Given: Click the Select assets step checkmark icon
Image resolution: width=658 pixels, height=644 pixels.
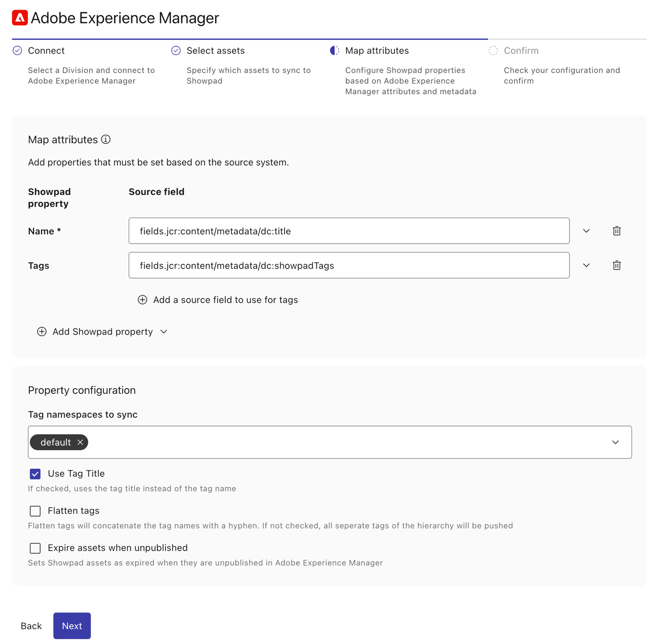Looking at the screenshot, I should 176,51.
